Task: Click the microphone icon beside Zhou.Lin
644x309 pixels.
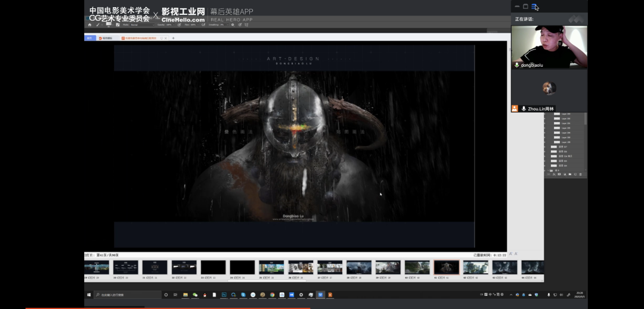Action: [x=524, y=109]
